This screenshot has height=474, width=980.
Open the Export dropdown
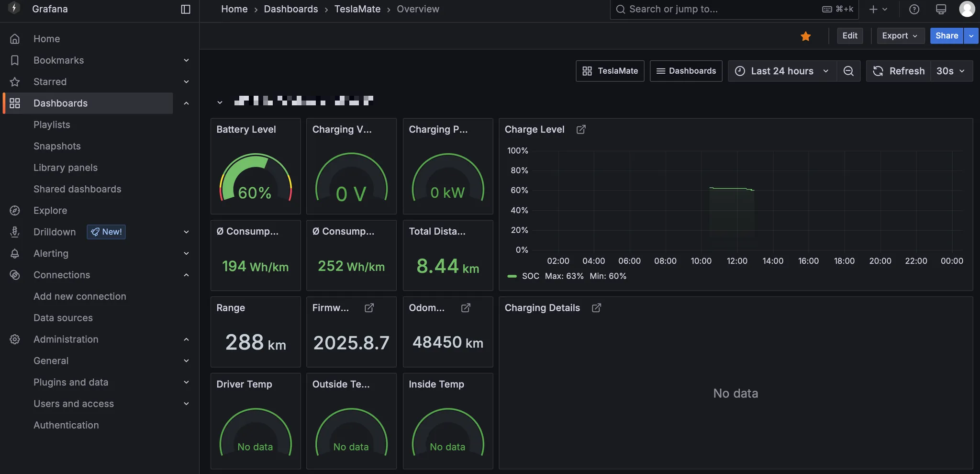point(900,36)
